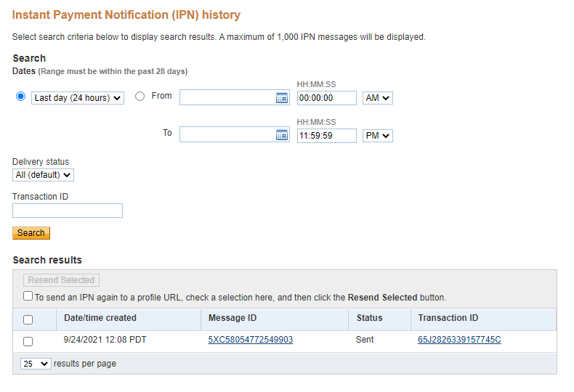
Task: Expand the Delivery status All (default) dropdown
Action: 44,175
